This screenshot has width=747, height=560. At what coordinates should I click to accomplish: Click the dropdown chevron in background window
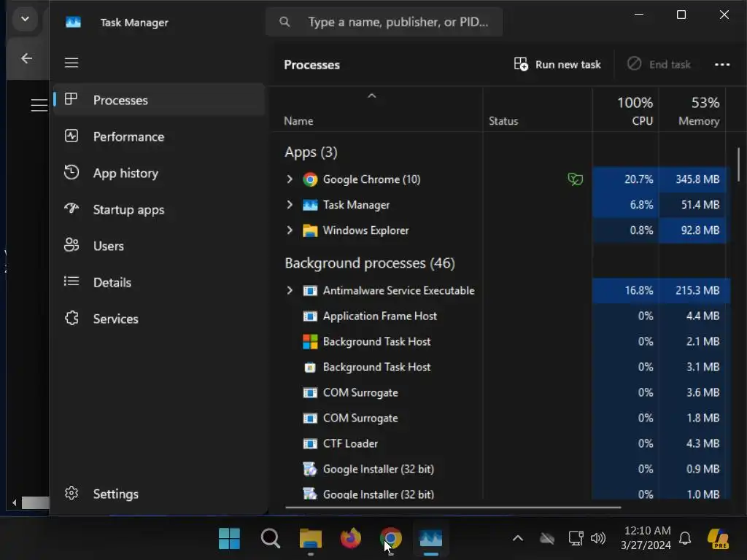26,20
